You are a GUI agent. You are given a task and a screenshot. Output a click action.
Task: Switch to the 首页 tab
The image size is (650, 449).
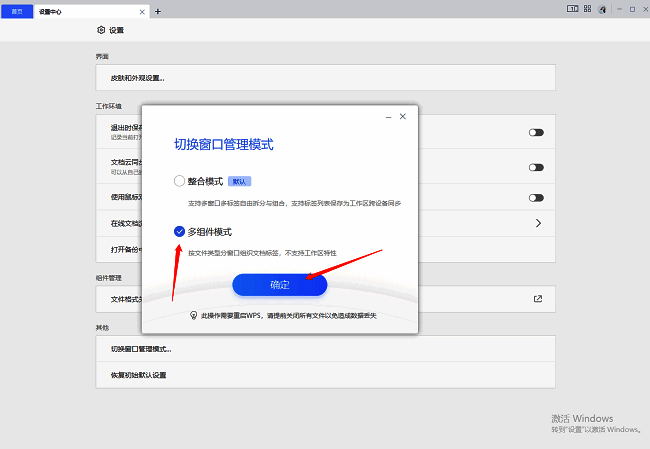17,10
